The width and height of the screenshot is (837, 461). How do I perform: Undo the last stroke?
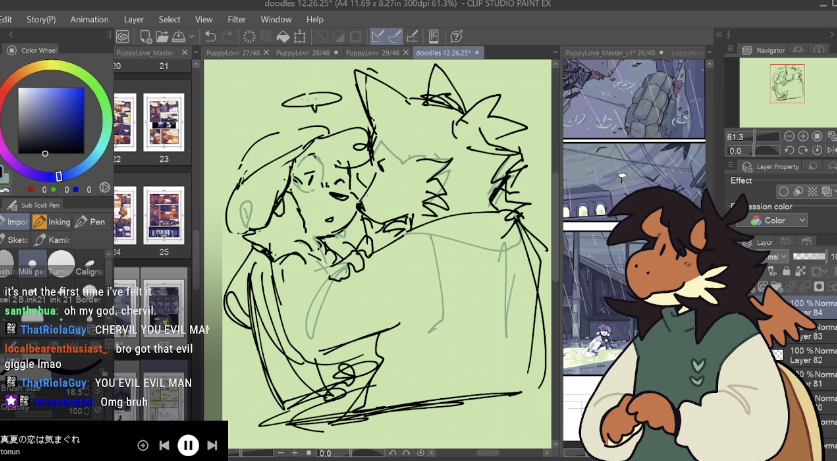click(210, 36)
